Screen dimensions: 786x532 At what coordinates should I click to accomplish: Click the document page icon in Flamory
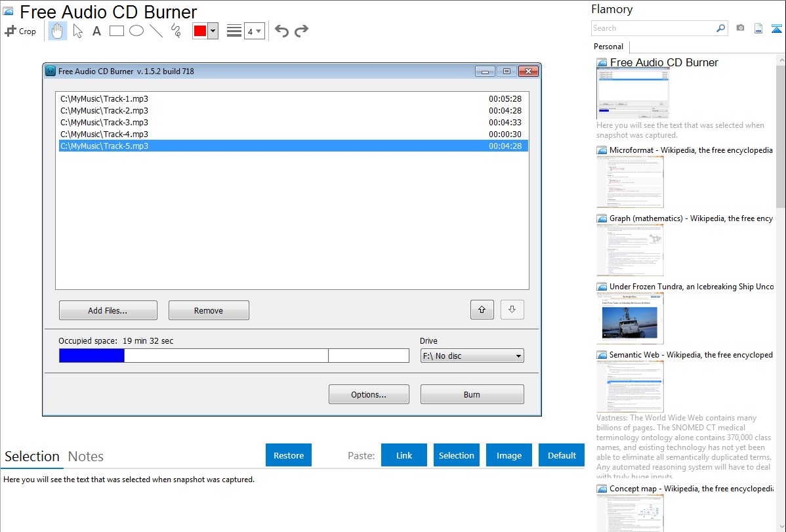coord(758,28)
